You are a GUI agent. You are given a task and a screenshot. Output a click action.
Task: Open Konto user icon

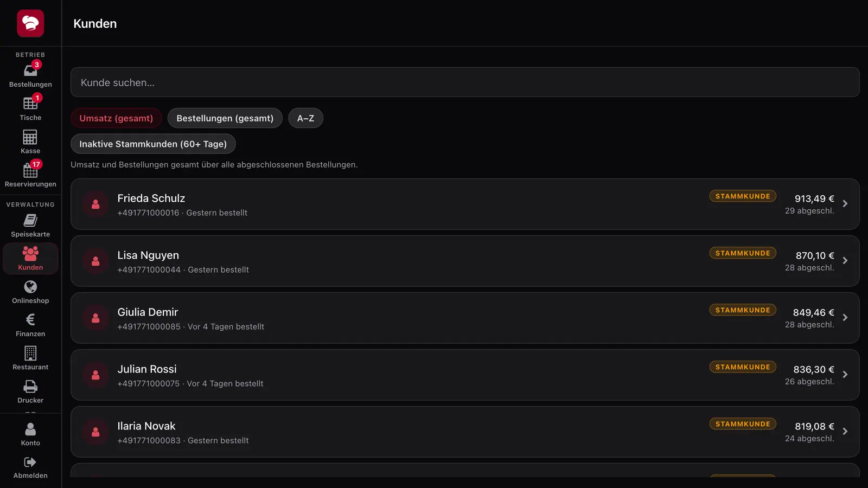30,429
